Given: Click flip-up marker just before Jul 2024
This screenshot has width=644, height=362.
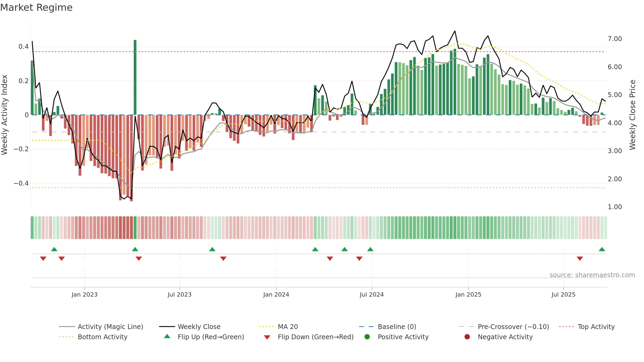Looking at the screenshot, I should pyautogui.click(x=370, y=249).
